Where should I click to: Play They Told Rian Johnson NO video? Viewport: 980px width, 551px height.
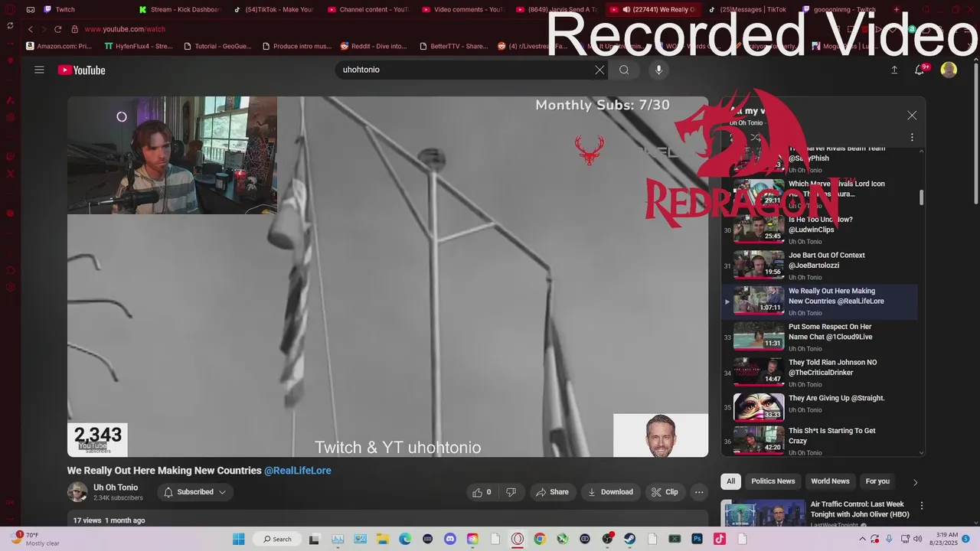(819, 373)
